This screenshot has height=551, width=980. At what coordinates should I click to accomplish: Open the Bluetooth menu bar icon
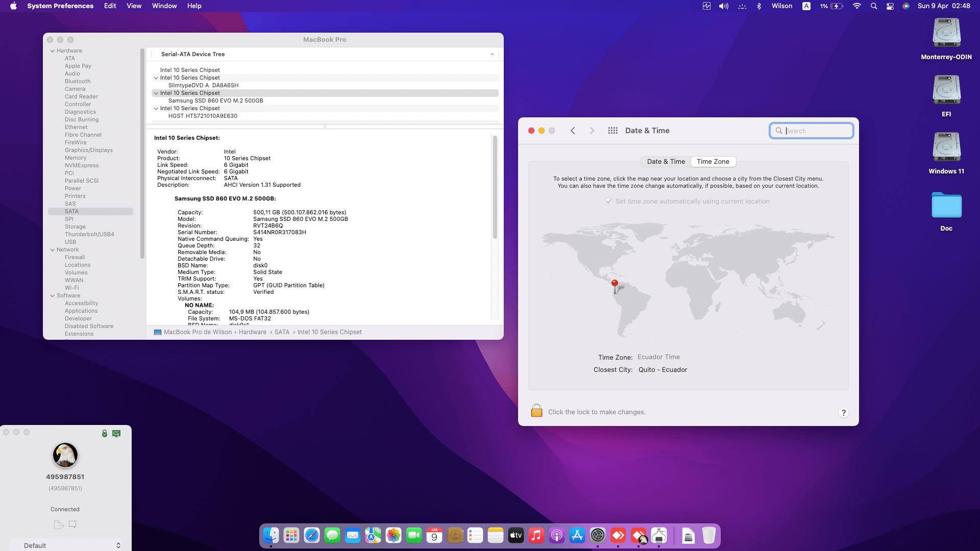click(x=759, y=6)
